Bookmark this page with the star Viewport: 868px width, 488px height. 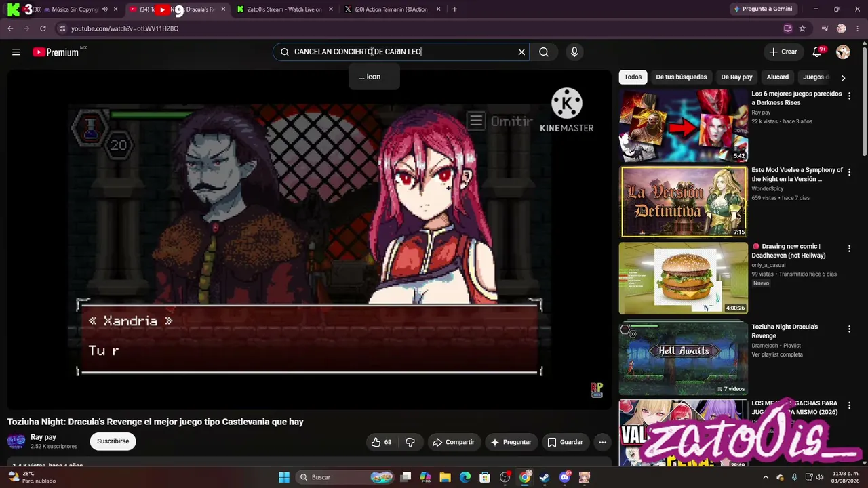pyautogui.click(x=802, y=28)
